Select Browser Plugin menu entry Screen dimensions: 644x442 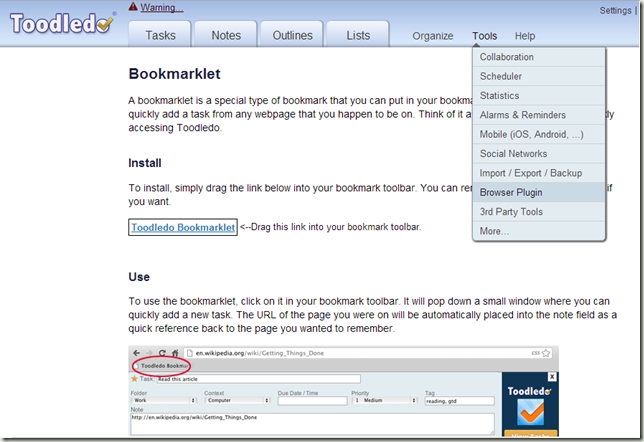coord(539,192)
